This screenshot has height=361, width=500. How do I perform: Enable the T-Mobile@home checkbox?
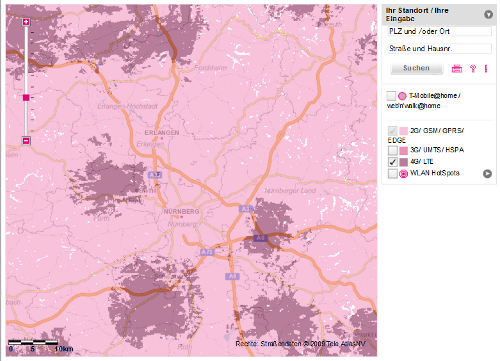(x=391, y=96)
